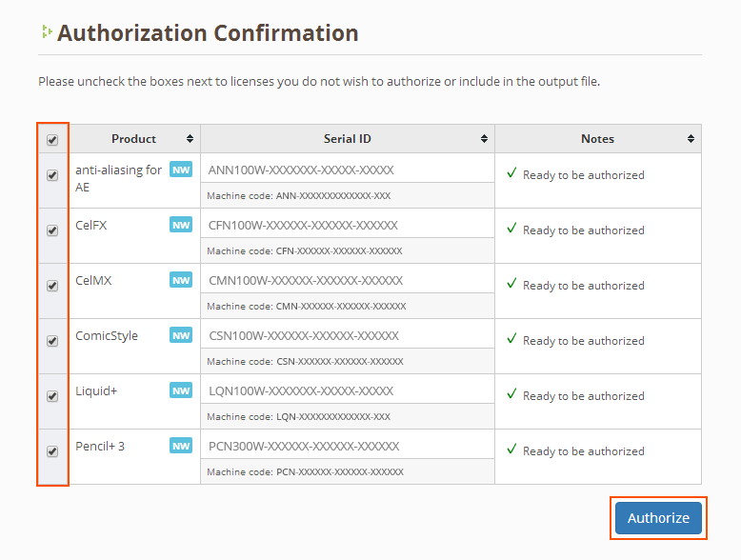This screenshot has height=560, width=741.
Task: Click the NW badge next to CelFX
Action: pyautogui.click(x=180, y=225)
